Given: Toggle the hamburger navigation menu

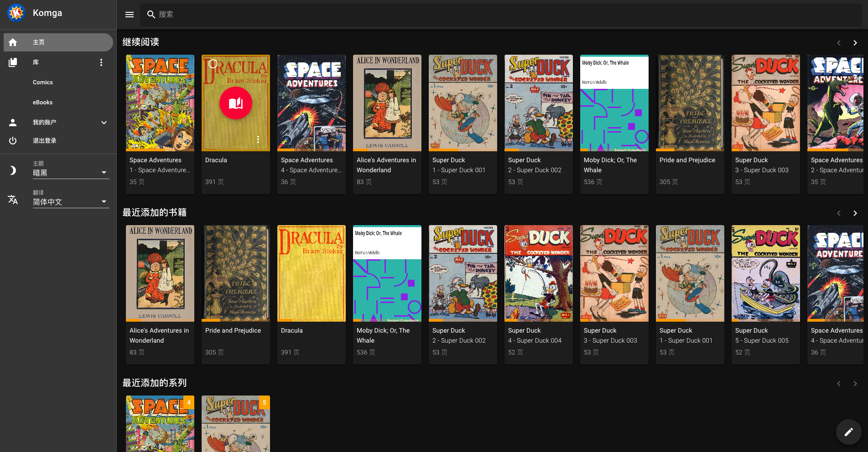Looking at the screenshot, I should click(130, 15).
